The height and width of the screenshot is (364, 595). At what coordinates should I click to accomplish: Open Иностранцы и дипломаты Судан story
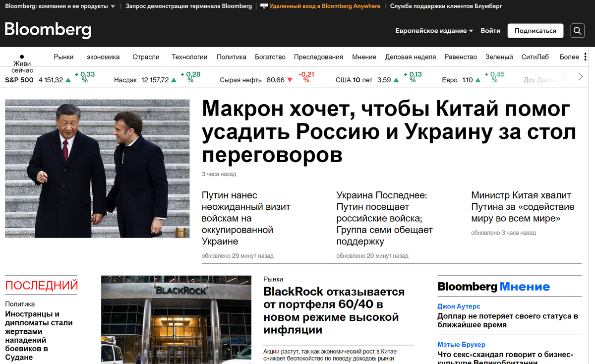tap(39, 336)
